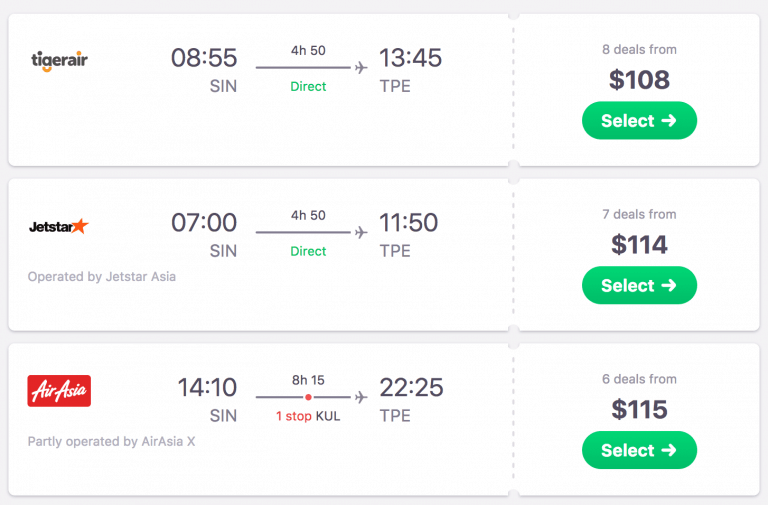
Task: Select the $115 AirAsia flight
Action: tap(639, 451)
